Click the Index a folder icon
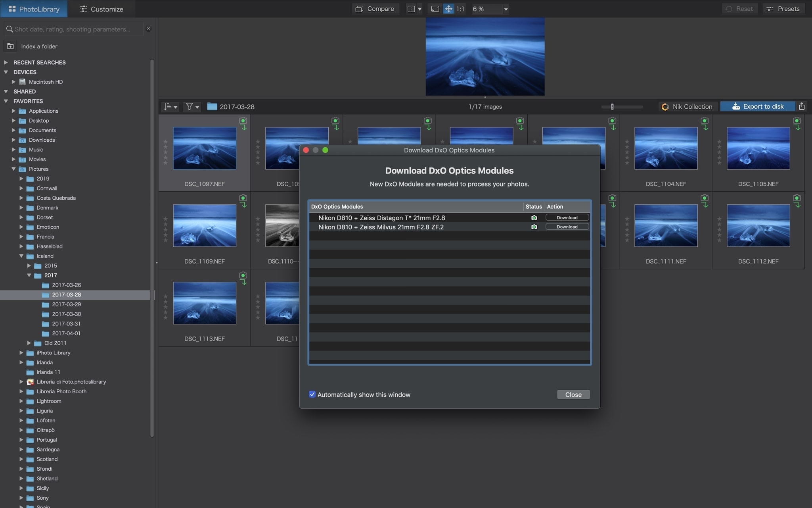812x508 pixels. [11, 46]
